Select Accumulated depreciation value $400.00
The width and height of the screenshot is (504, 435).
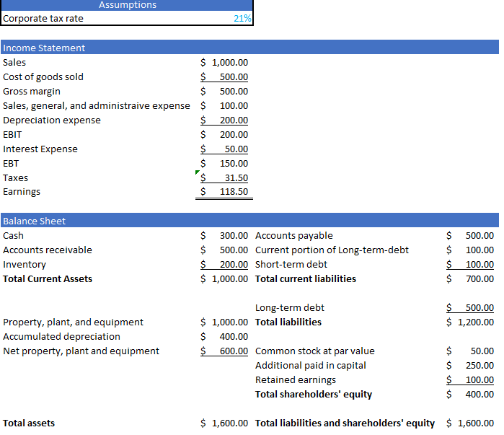click(x=224, y=337)
